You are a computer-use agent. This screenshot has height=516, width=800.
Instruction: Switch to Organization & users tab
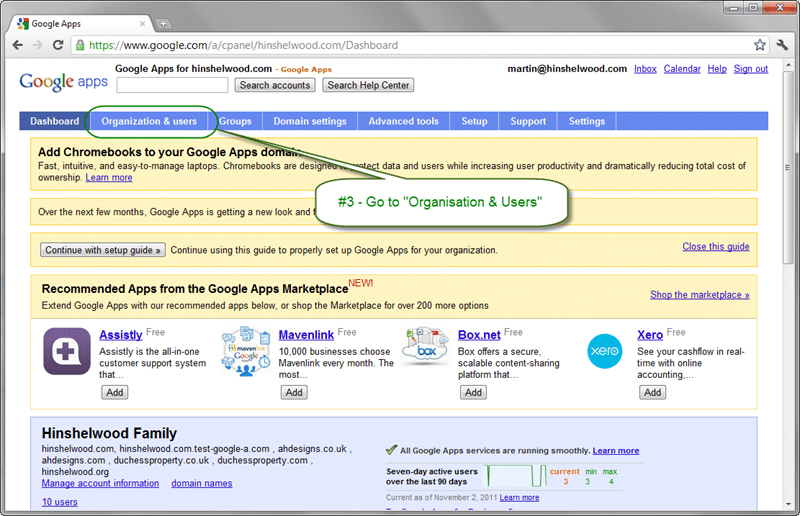tap(149, 121)
